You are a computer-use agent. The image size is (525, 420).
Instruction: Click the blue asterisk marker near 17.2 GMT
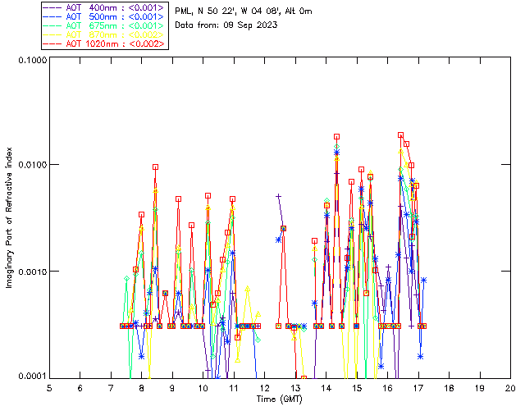(423, 280)
